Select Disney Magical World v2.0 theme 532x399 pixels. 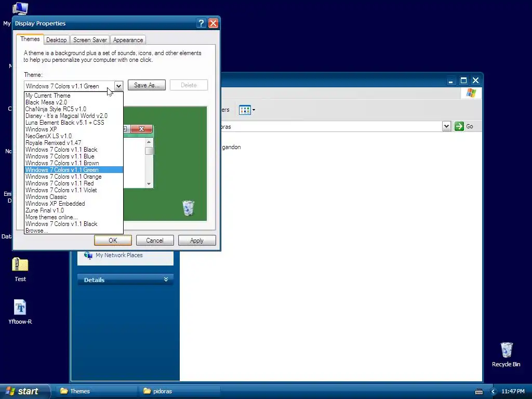click(x=74, y=116)
